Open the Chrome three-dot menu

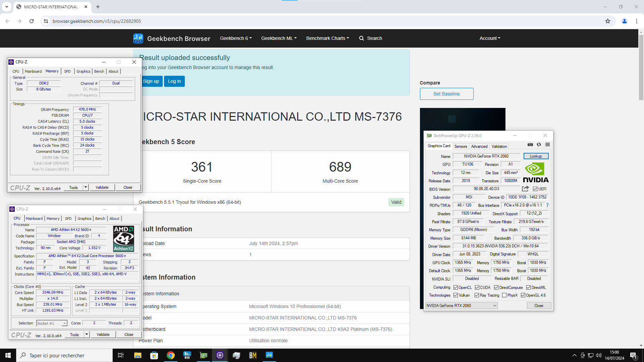637,21
